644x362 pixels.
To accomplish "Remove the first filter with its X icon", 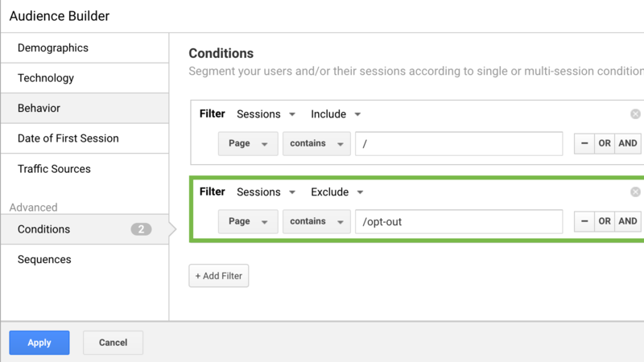I will point(635,114).
